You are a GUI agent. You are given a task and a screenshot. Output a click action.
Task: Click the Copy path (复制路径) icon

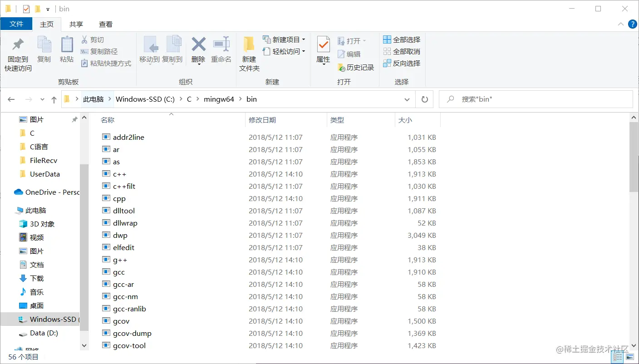84,52
